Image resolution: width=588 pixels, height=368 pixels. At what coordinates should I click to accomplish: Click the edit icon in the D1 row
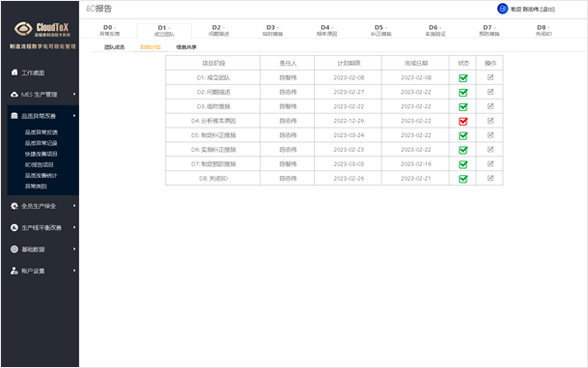pos(490,77)
